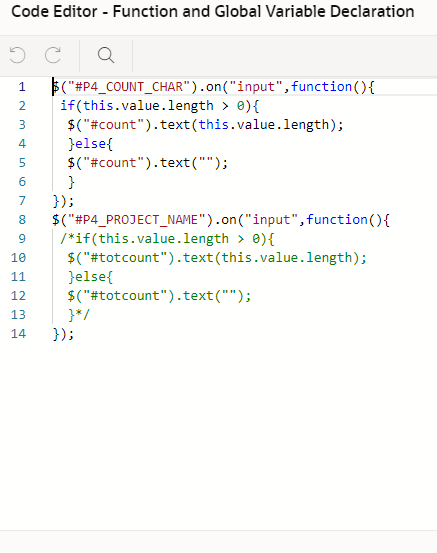
Task: Click the empty string on line 5
Action: pyautogui.click(x=206, y=163)
